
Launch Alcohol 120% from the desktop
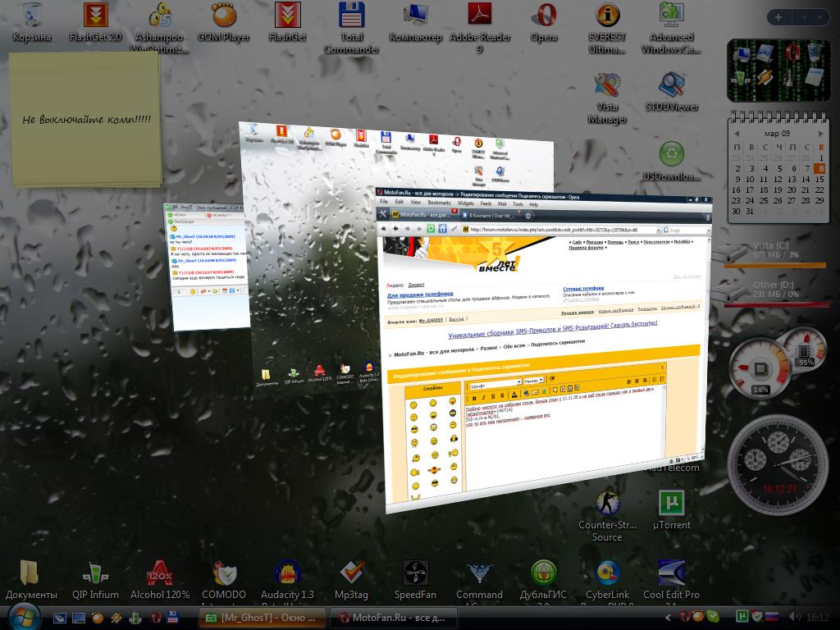click(160, 580)
